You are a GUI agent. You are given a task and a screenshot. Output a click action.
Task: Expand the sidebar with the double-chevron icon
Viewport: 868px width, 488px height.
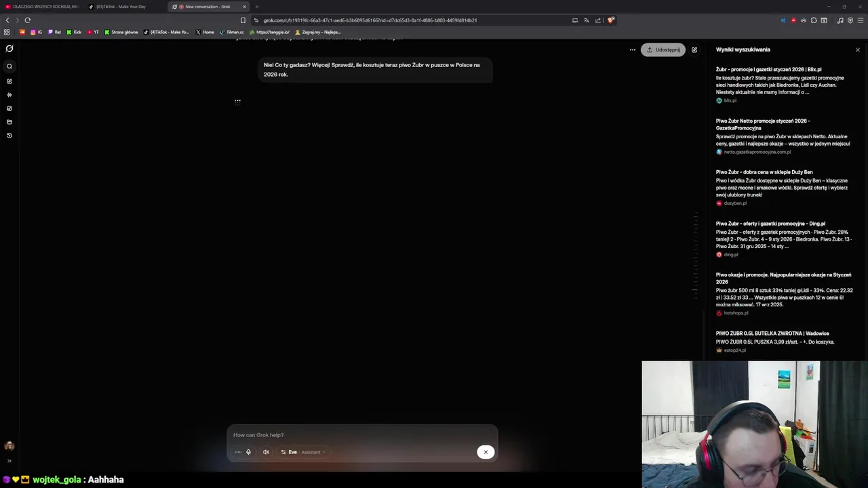[9, 461]
